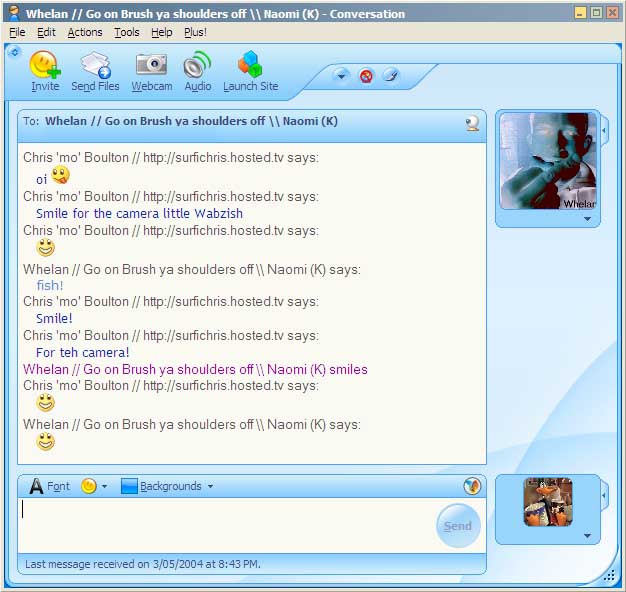Open the emoticon picker smiley
The width and height of the screenshot is (626, 592).
click(x=89, y=486)
